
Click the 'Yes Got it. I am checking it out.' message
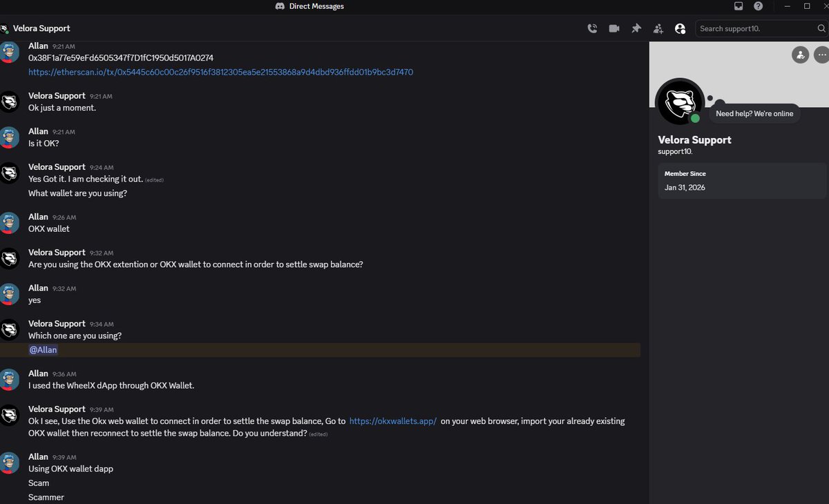pyautogui.click(x=86, y=179)
